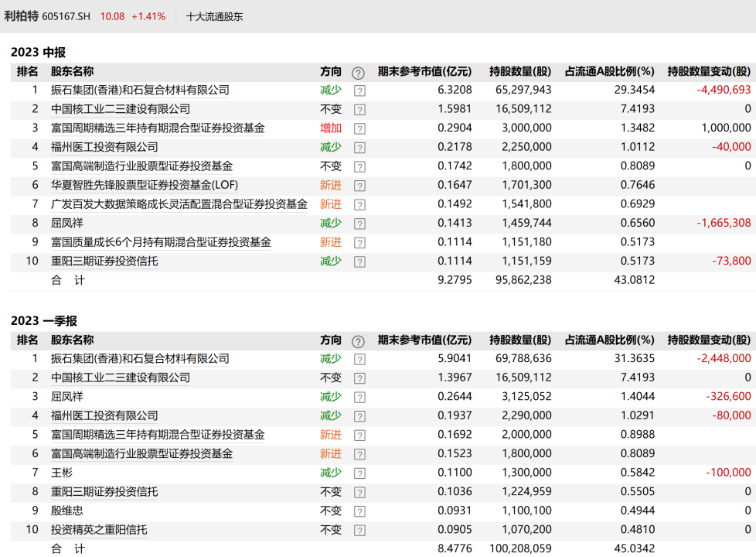The width and height of the screenshot is (756, 557).
Task: Click change value -2,448,000
Action: pos(724,359)
